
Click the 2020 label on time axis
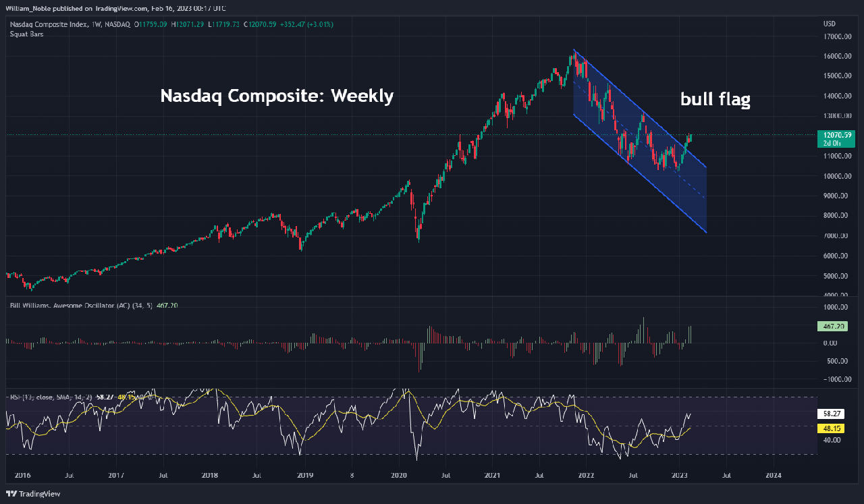[399, 475]
